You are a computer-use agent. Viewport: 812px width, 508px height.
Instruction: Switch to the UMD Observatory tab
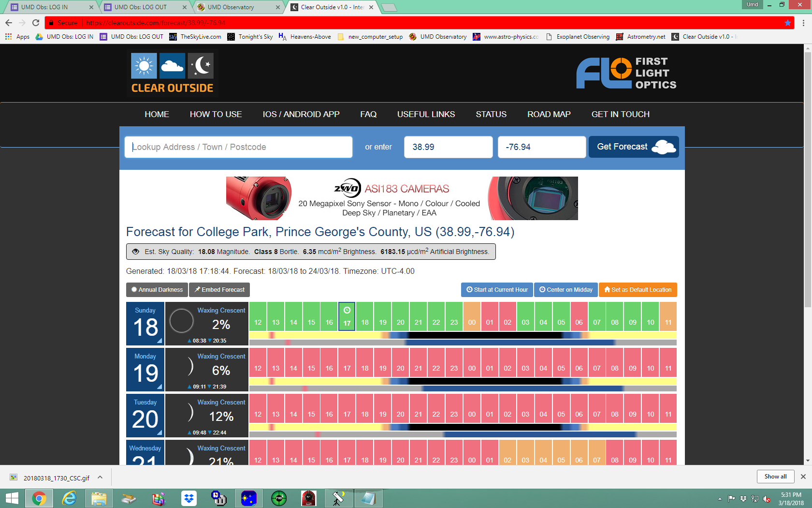click(x=237, y=7)
